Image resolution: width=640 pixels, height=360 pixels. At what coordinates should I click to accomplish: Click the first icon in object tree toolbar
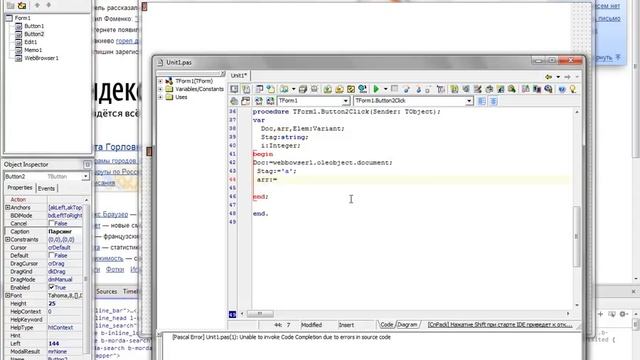(11, 5)
